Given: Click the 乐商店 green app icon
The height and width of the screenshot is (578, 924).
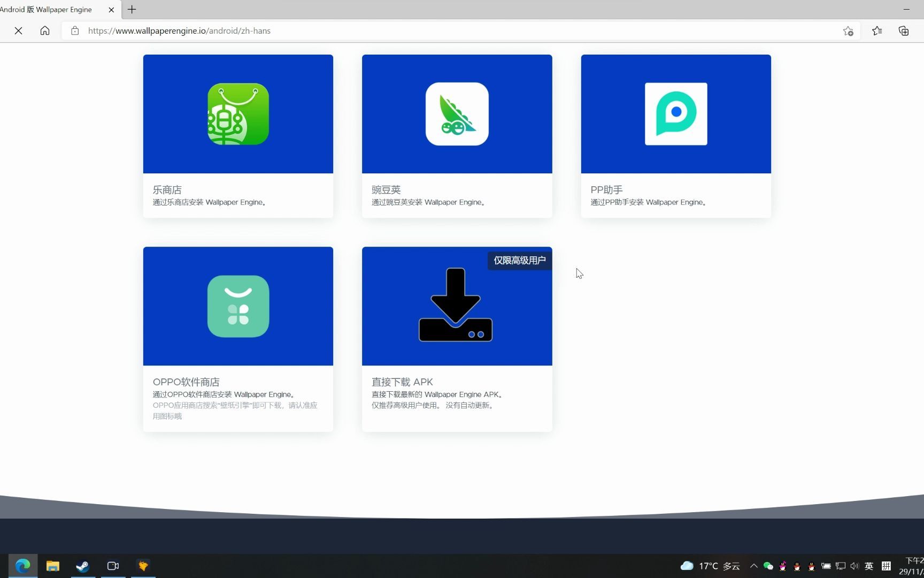Looking at the screenshot, I should (x=238, y=114).
